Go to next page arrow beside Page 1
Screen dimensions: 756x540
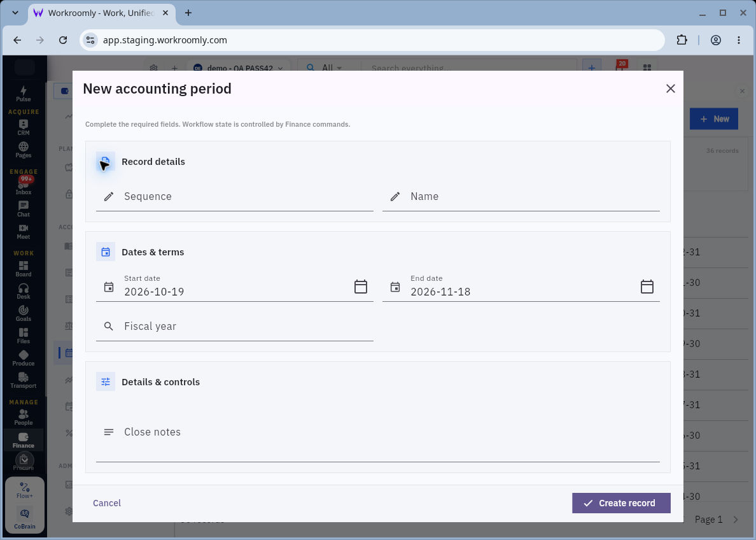[736, 519]
